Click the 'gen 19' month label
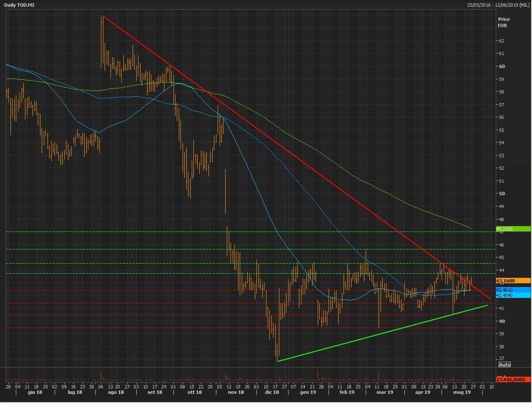The width and height of the screenshot is (532, 403). click(x=308, y=392)
